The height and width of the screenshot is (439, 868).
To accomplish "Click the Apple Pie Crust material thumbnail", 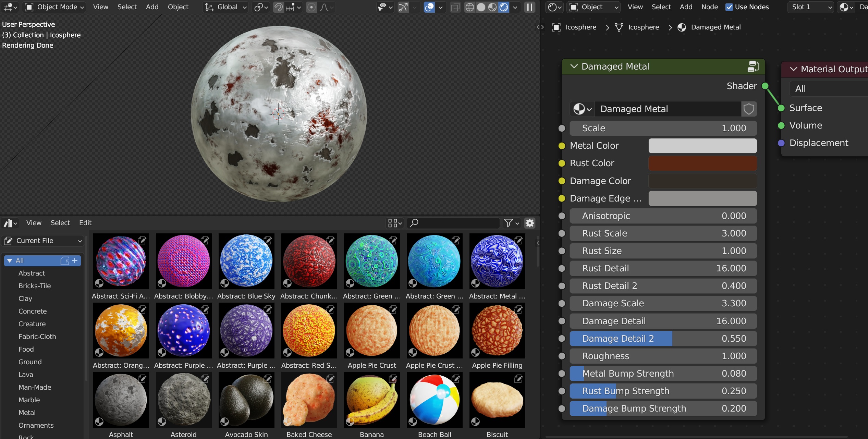I will click(x=371, y=331).
